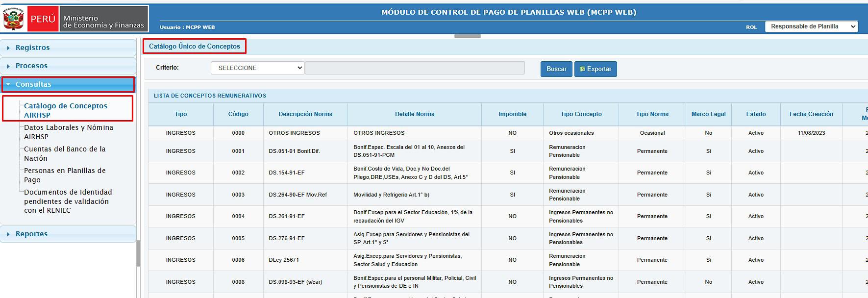Image resolution: width=868 pixels, height=298 pixels.
Task: Open the ROL dropdown Responsable de Planilla
Action: click(x=811, y=26)
